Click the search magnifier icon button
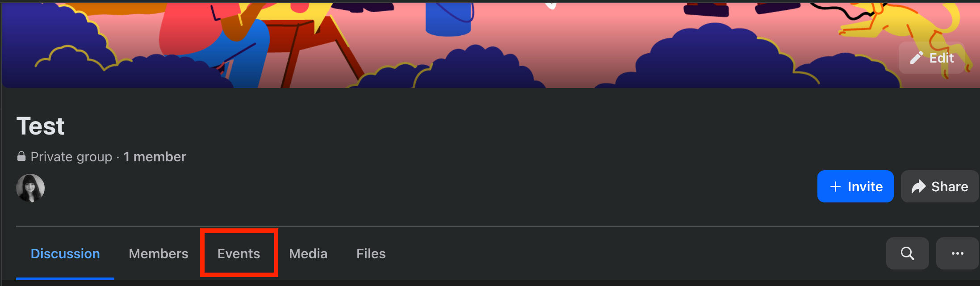Viewport: 980px width, 286px height. click(907, 253)
